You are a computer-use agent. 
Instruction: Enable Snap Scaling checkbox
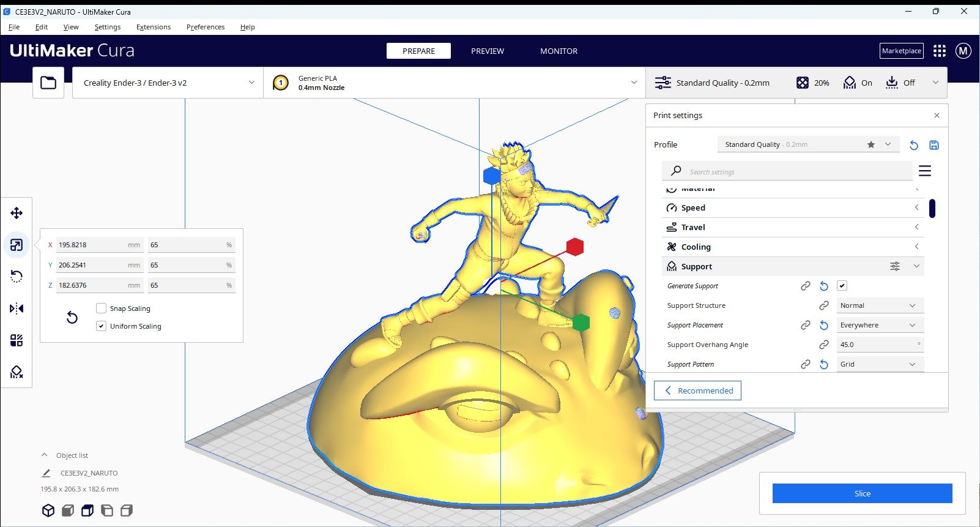102,308
